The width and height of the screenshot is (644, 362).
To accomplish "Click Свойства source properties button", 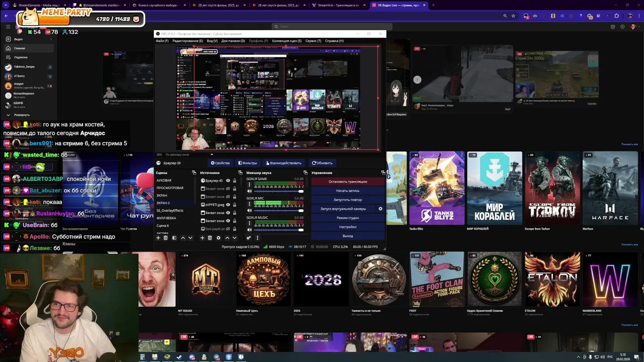I will (x=220, y=163).
